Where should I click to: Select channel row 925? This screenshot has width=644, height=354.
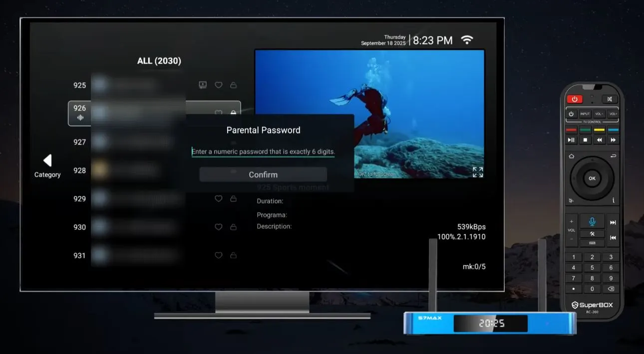coord(155,85)
